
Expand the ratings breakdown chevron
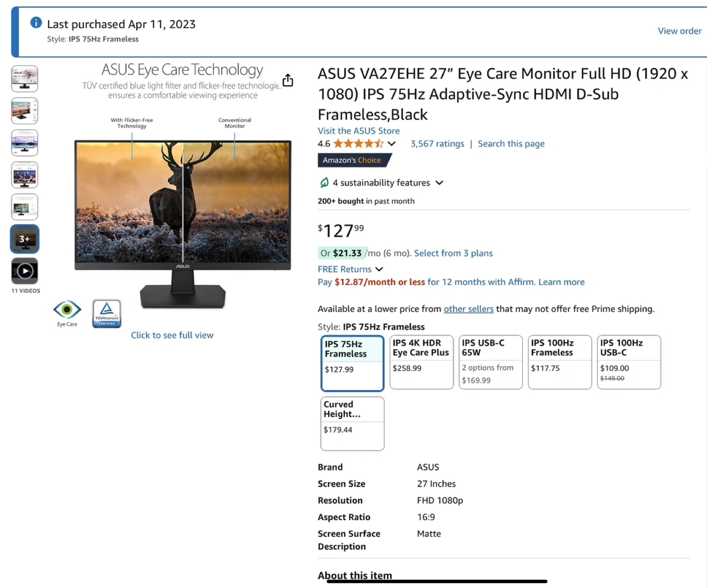[392, 144]
